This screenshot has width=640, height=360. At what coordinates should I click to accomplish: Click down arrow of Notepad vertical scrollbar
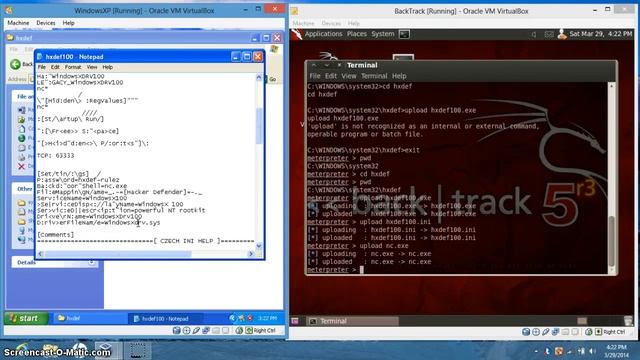pos(259,246)
